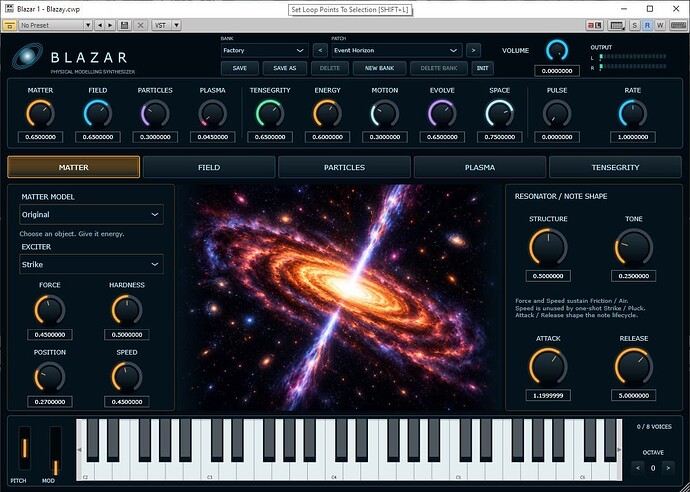Click the DELETE button
The width and height of the screenshot is (690, 492).
330,68
